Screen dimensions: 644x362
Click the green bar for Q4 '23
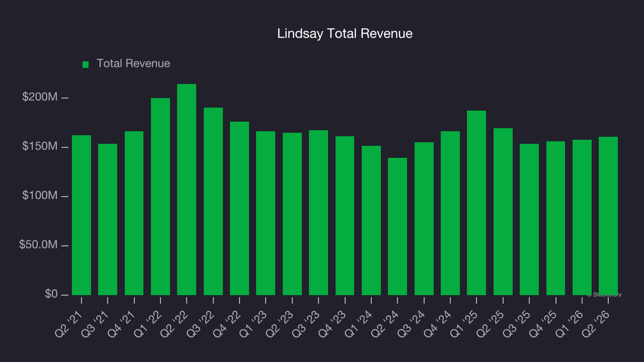(x=345, y=216)
